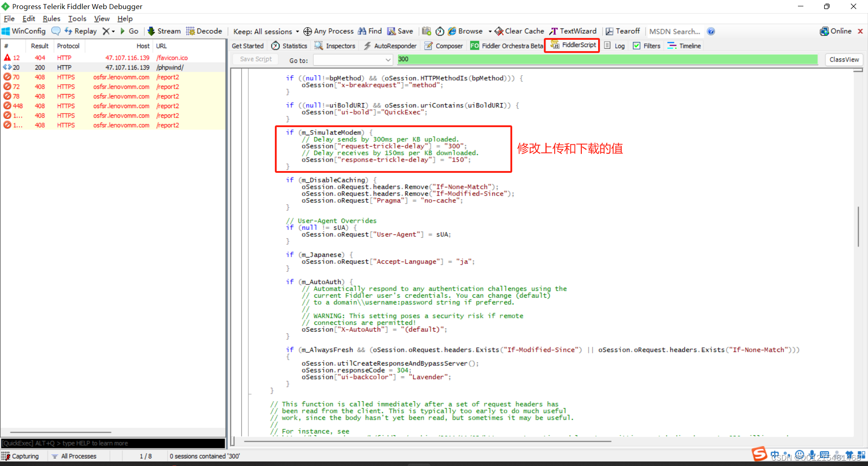Click the ClassView button

pos(844,60)
